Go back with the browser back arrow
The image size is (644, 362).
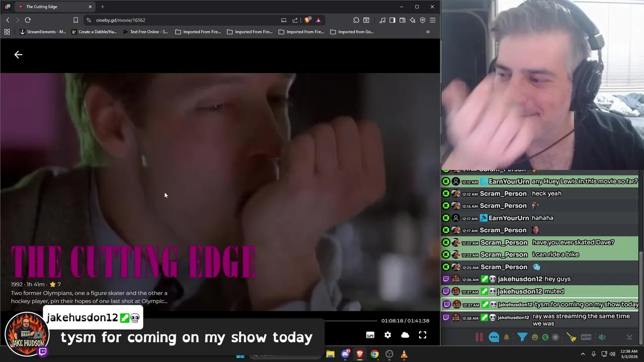tap(8, 20)
